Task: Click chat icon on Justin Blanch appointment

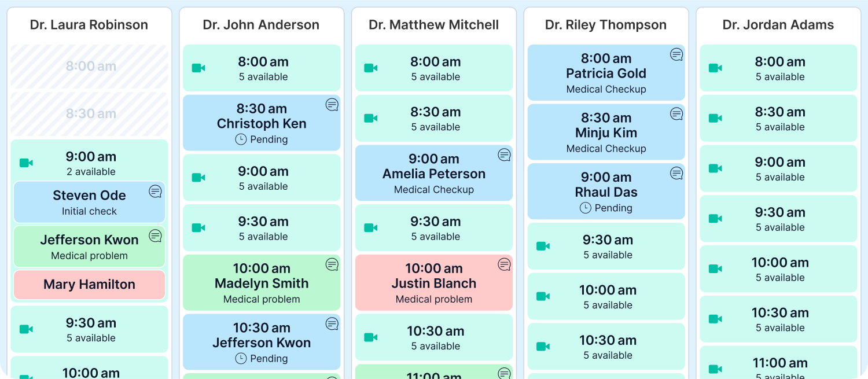Action: point(504,264)
